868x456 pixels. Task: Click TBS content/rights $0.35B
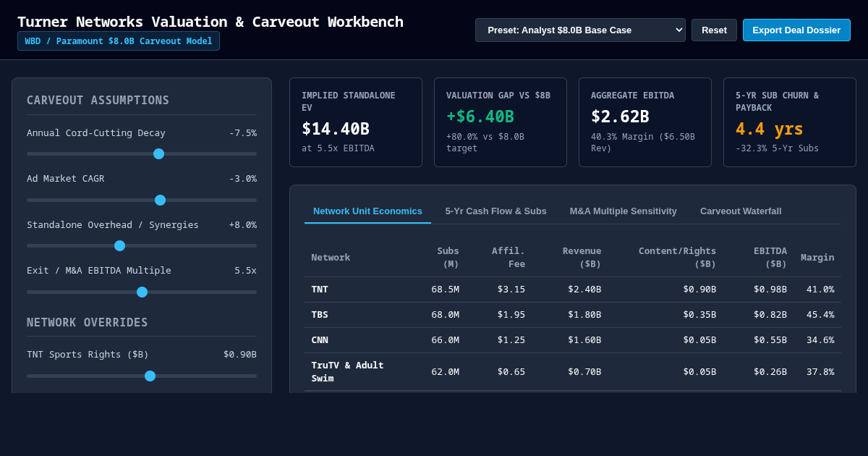click(x=699, y=314)
